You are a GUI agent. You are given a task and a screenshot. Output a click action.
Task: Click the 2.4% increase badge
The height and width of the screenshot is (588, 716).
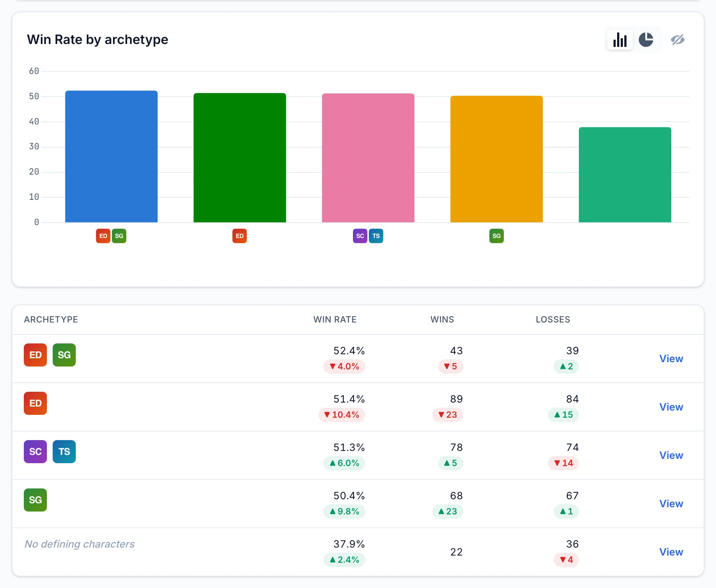click(344, 560)
